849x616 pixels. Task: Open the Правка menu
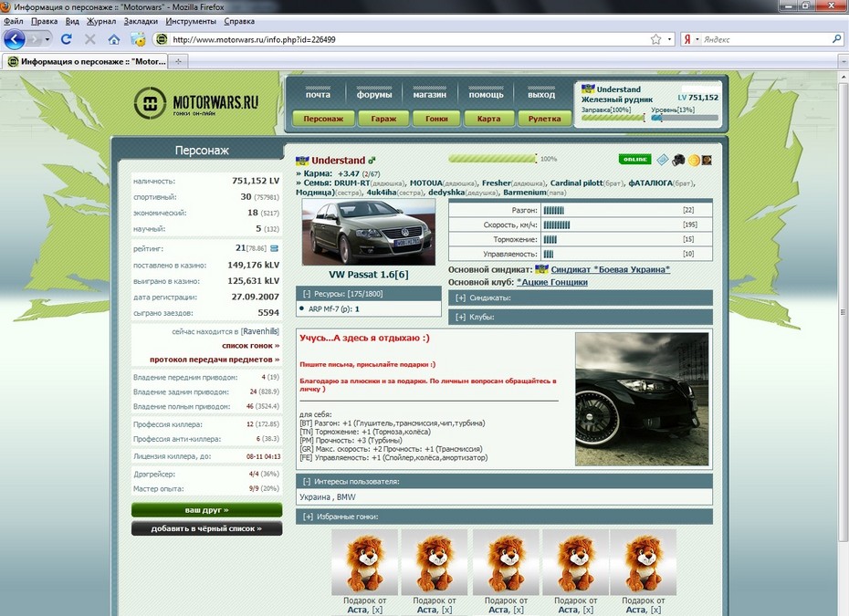[45, 21]
